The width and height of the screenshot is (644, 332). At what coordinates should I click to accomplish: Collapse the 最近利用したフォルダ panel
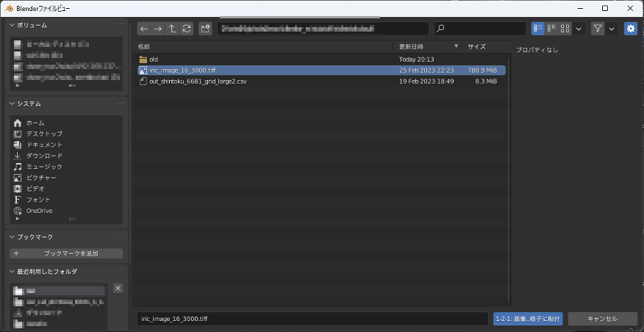(x=12, y=272)
